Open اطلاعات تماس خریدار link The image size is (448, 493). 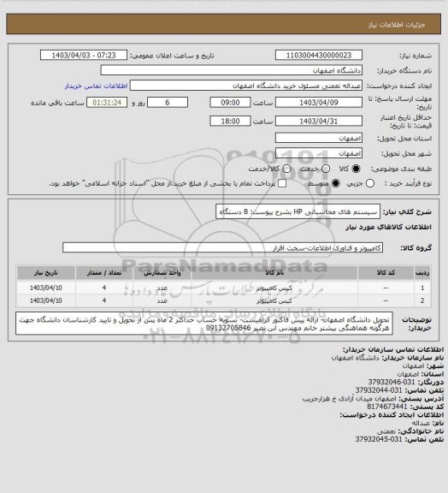click(x=96, y=86)
